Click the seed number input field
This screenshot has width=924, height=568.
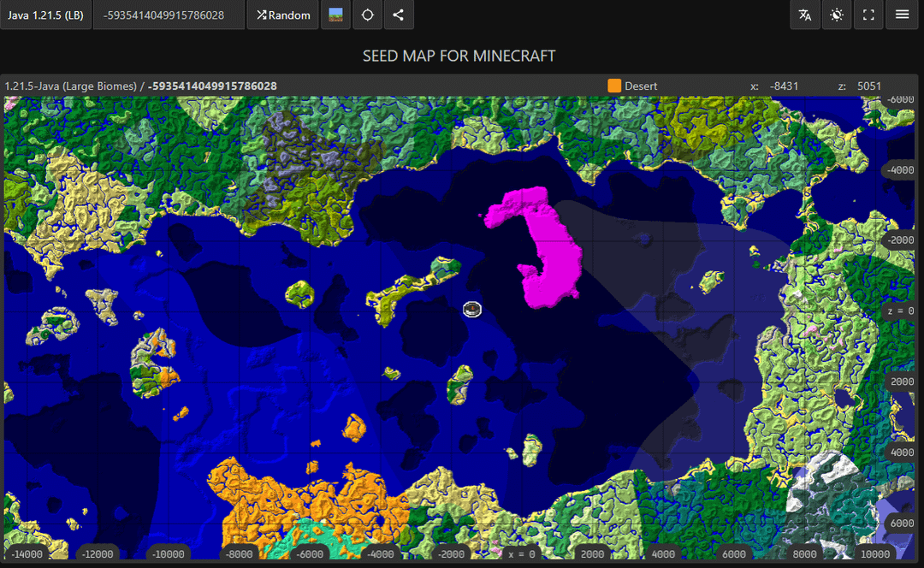pos(168,15)
